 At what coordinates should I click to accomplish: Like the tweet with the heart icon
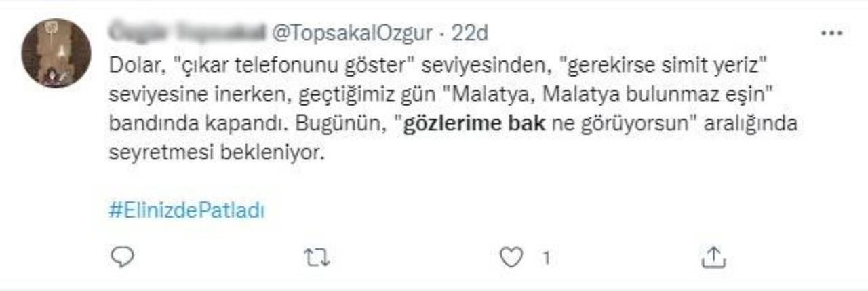tap(511, 256)
